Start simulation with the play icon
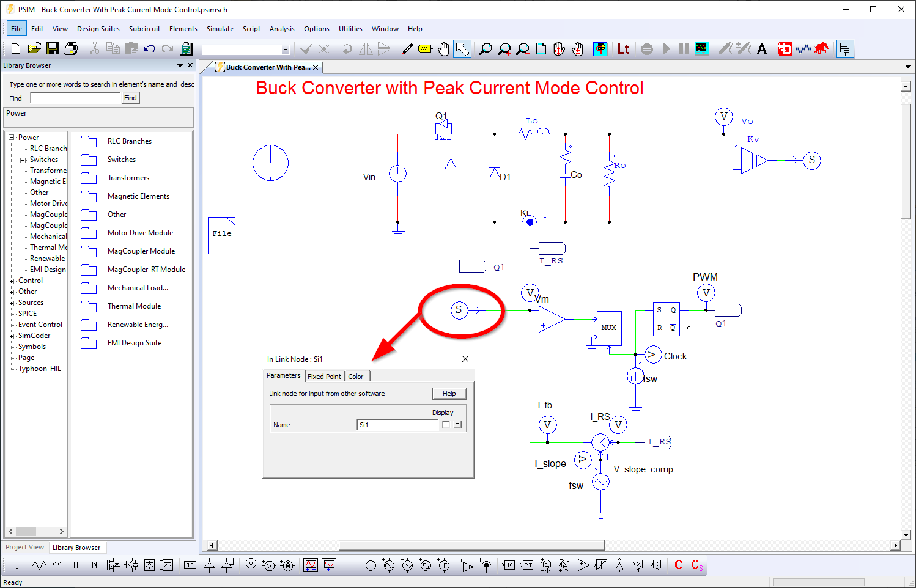This screenshot has width=916, height=588. [666, 49]
